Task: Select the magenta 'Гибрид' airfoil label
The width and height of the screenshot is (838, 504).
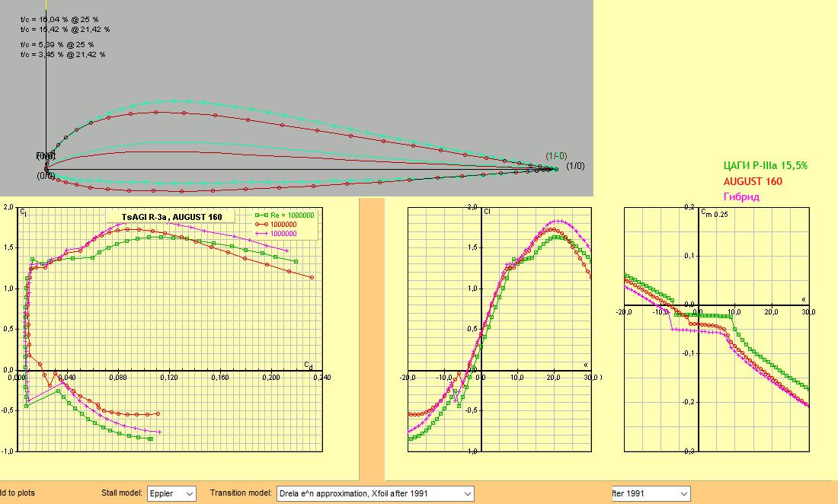Action: (740, 196)
